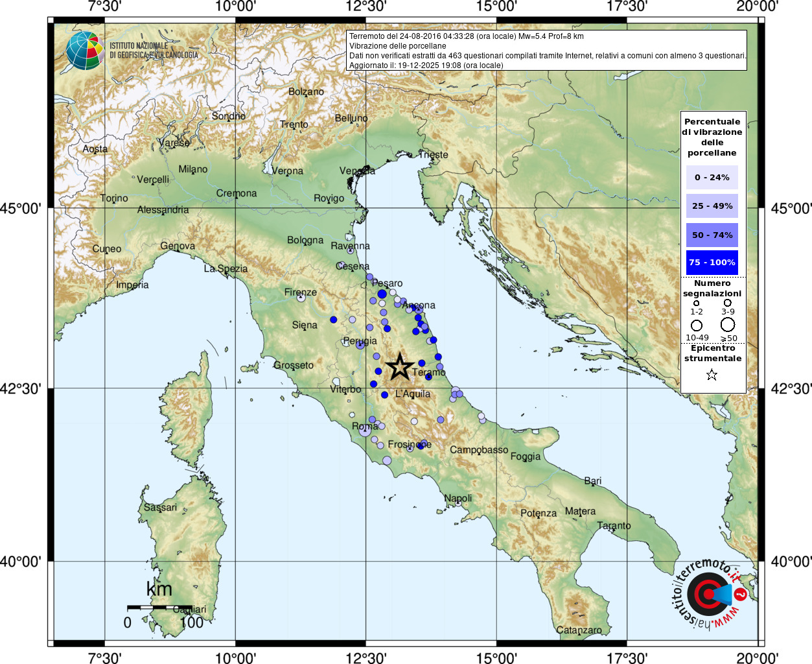Click the Napoli city label
Image resolution: width=812 pixels, height=664 pixels.
click(x=458, y=499)
